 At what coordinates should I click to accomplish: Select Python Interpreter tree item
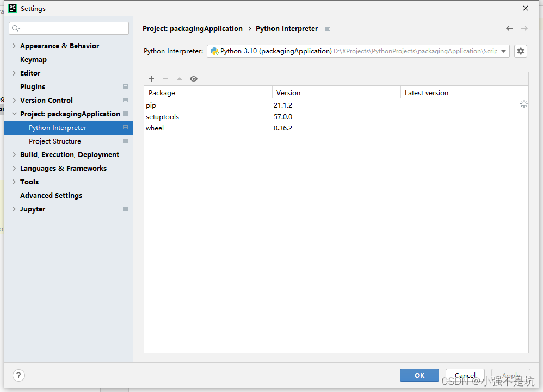point(69,128)
